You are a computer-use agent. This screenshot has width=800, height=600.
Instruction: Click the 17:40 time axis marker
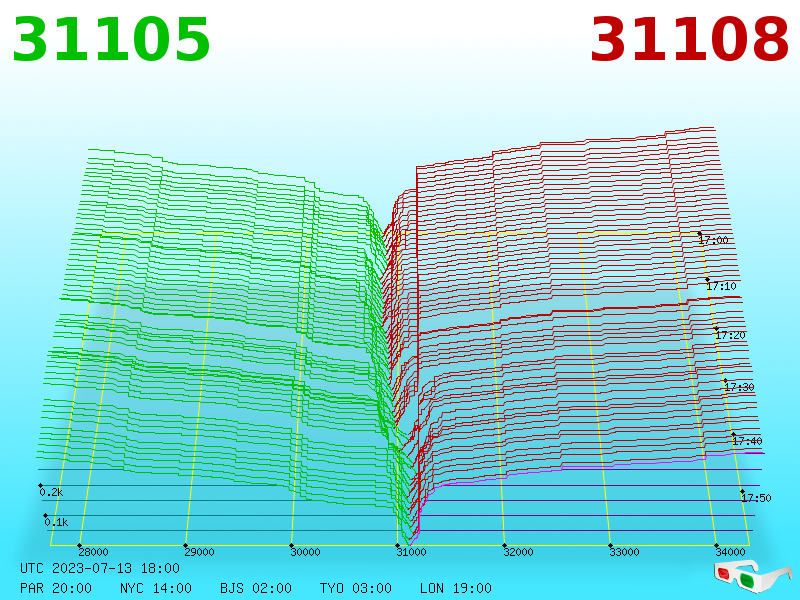[747, 441]
